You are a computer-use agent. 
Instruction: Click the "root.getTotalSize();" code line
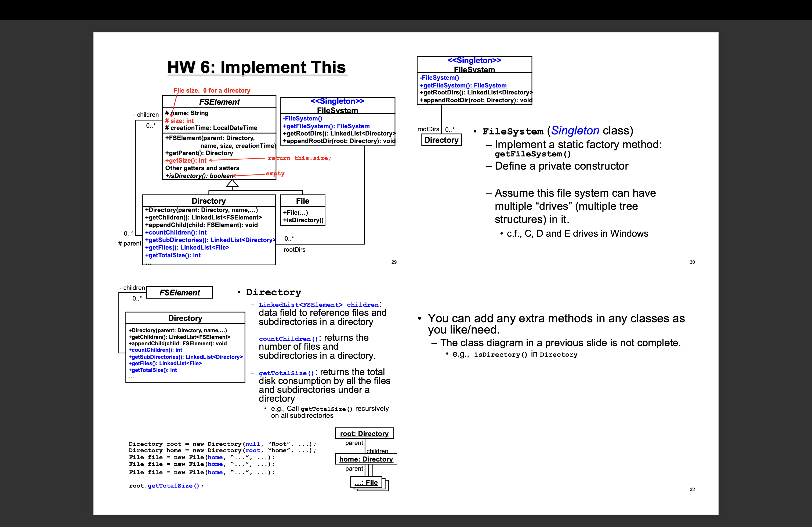coord(166,486)
